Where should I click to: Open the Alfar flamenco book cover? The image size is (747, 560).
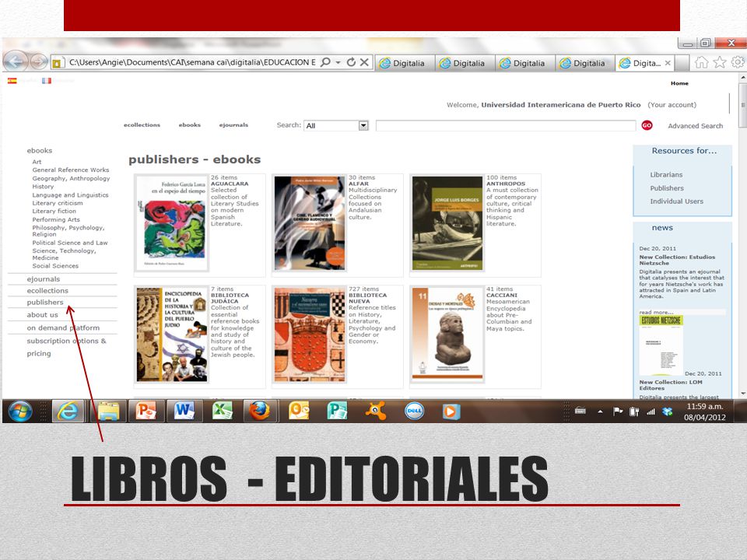pos(310,223)
